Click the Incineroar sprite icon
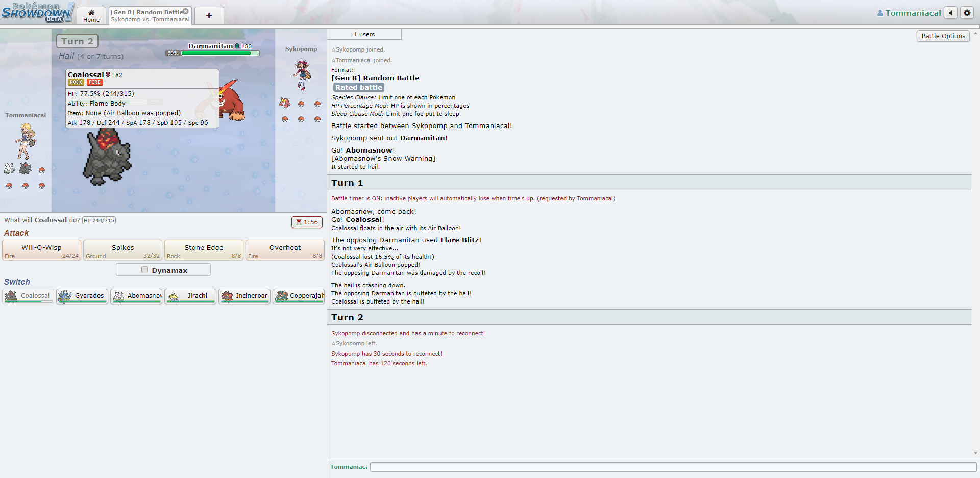 227,296
